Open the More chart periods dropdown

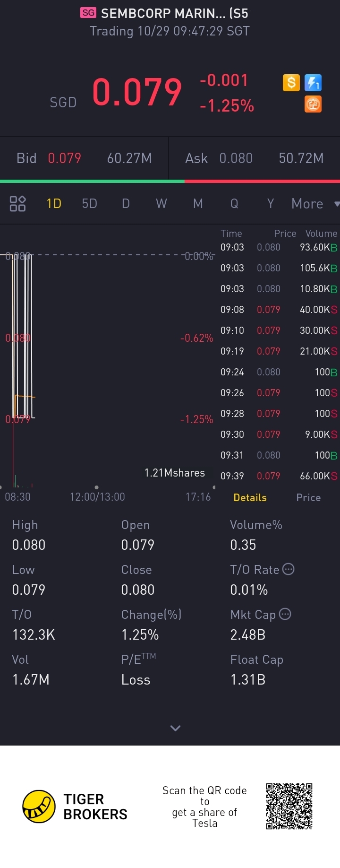[315, 204]
